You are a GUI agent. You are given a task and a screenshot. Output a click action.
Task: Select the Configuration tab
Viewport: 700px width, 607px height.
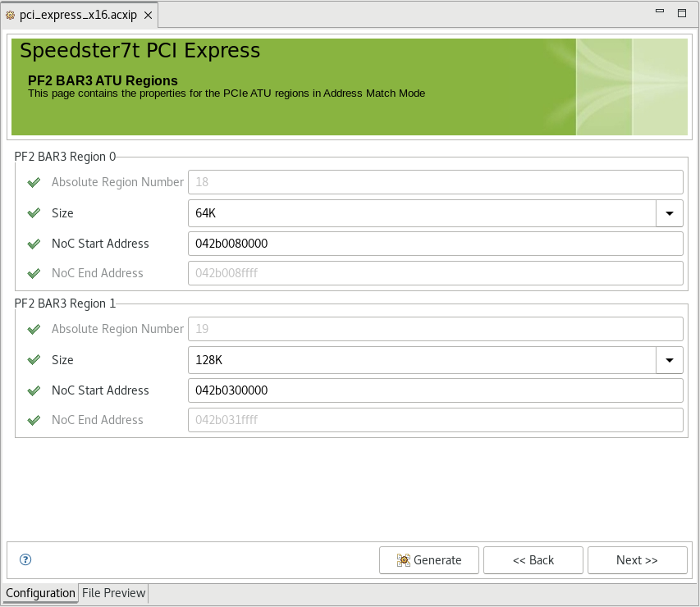coord(39,592)
